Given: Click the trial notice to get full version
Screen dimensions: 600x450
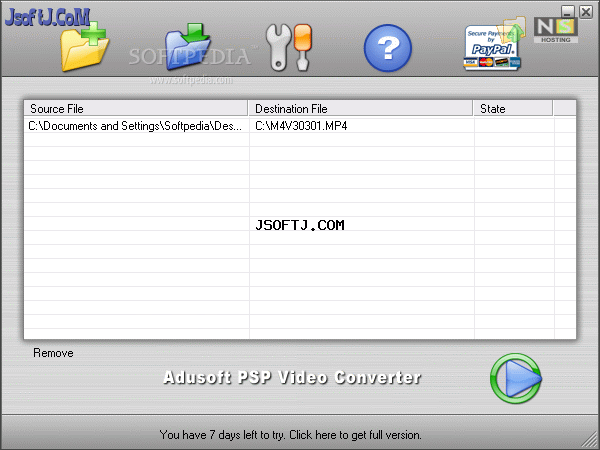Looking at the screenshot, I should [290, 435].
